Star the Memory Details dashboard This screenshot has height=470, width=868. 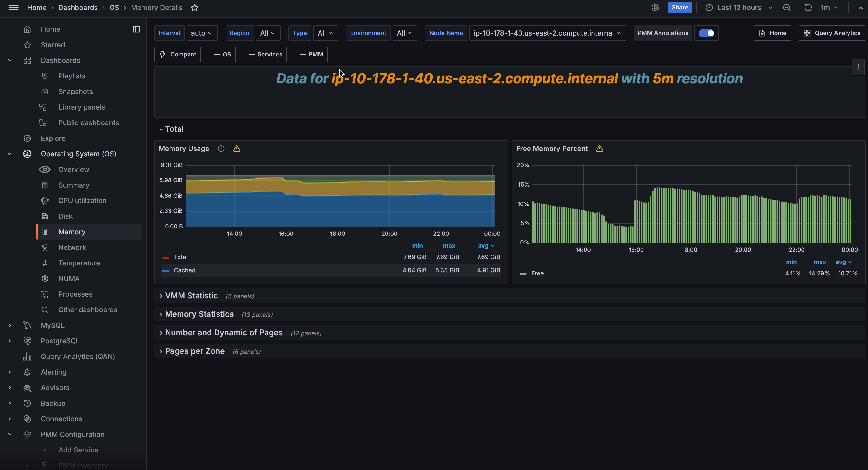pyautogui.click(x=194, y=8)
